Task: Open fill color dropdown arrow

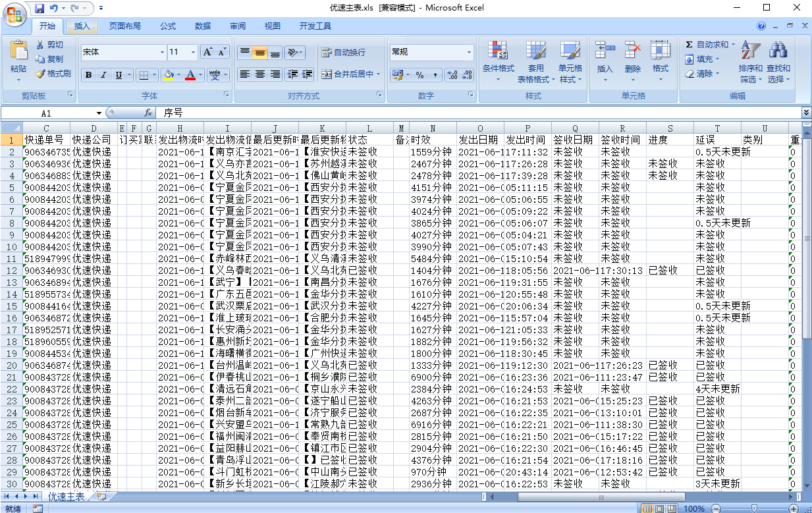Action: tap(178, 75)
